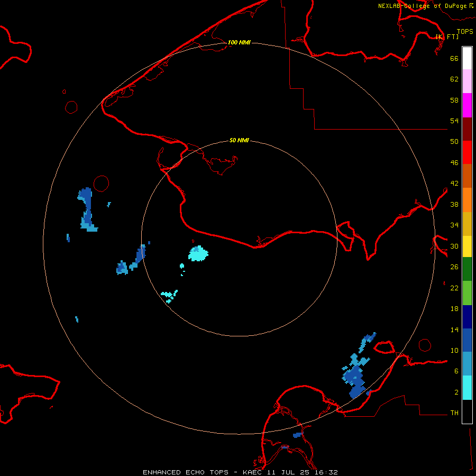Screen dimensions: 476x476
Task: Click the 2 scale label
Action: [x=456, y=392]
